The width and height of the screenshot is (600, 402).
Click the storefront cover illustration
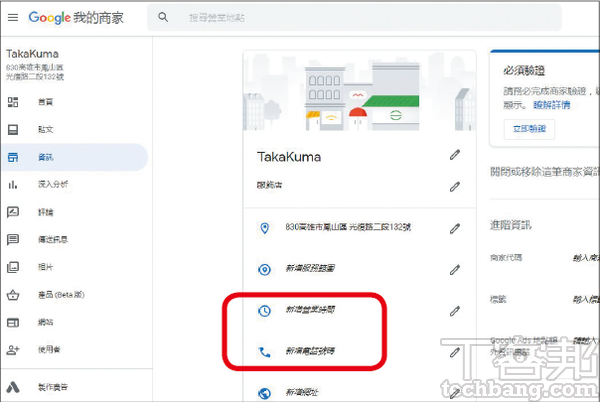coord(360,91)
